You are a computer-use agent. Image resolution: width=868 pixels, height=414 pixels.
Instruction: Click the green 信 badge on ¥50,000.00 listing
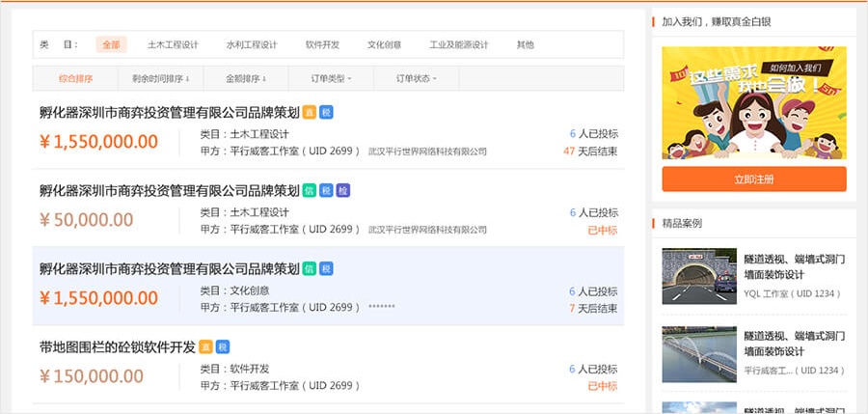tap(309, 191)
